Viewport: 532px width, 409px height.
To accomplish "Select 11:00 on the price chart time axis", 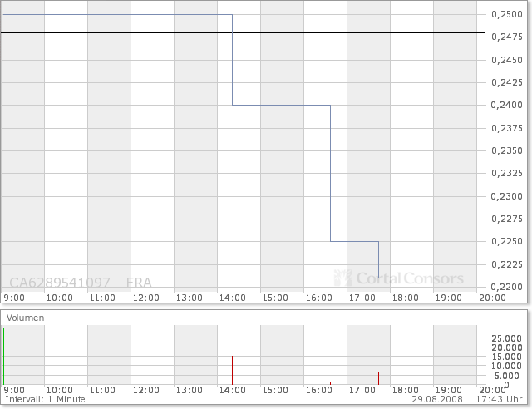I will coord(102,298).
